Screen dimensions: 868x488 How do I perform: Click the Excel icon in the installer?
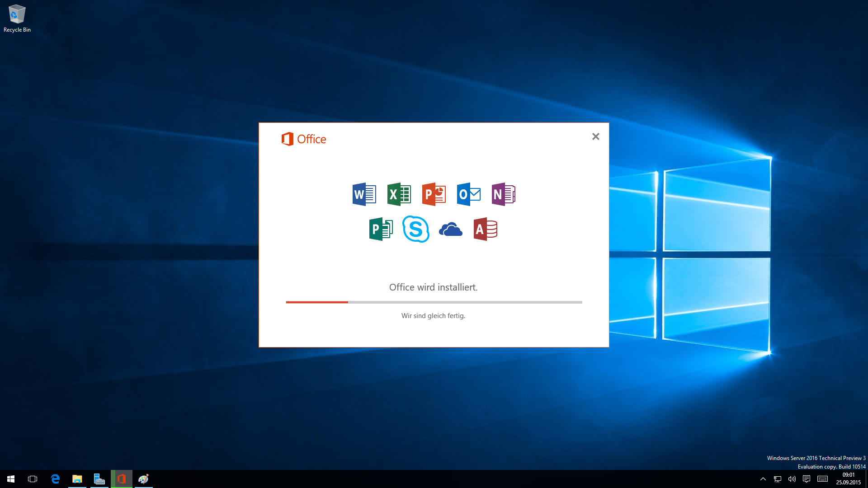point(399,194)
